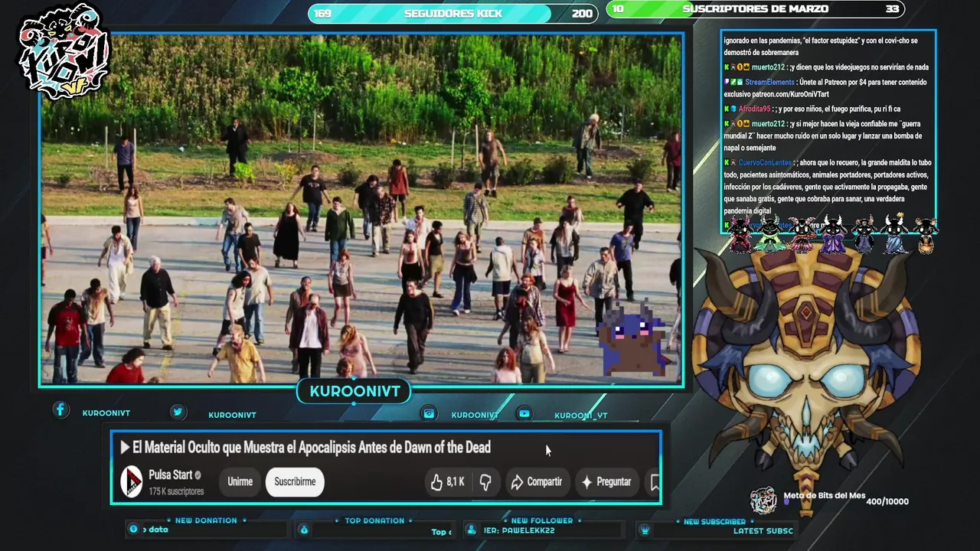Click the KuroOni graffiti logo

pyautogui.click(x=65, y=51)
